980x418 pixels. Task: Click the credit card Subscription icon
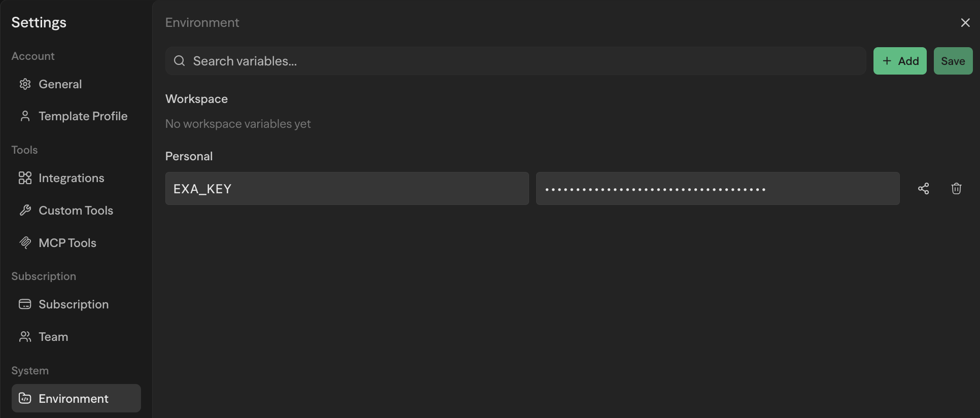pos(25,304)
